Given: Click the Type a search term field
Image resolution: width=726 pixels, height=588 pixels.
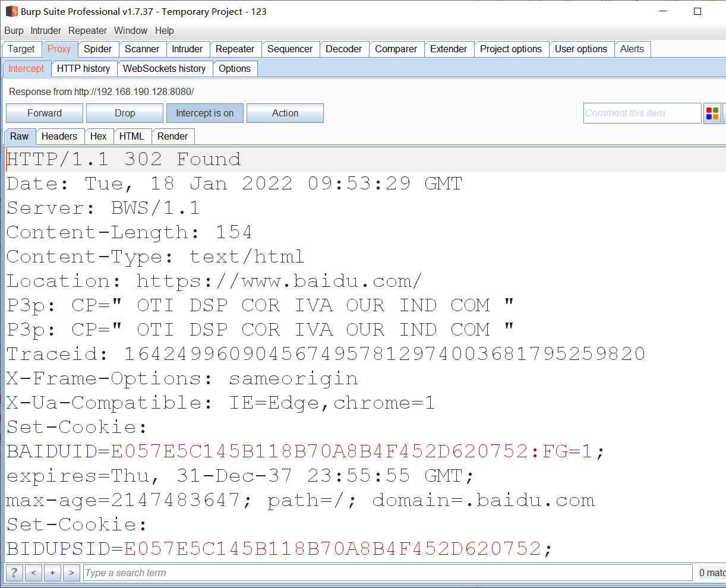Looking at the screenshot, I should pos(388,573).
